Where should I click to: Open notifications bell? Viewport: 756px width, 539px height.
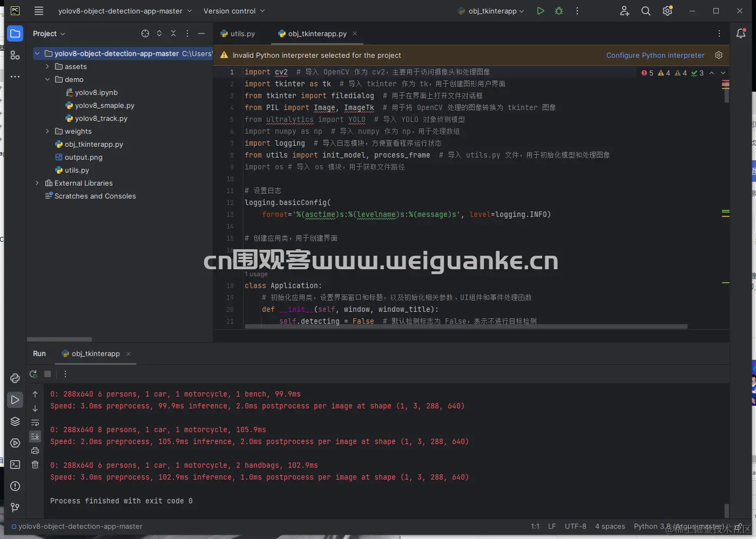pyautogui.click(x=741, y=33)
